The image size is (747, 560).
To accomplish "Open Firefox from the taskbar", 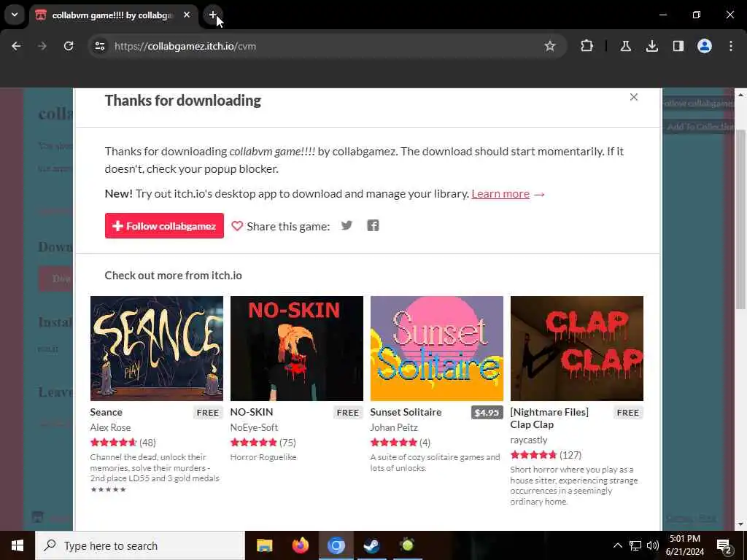I will tap(300, 545).
